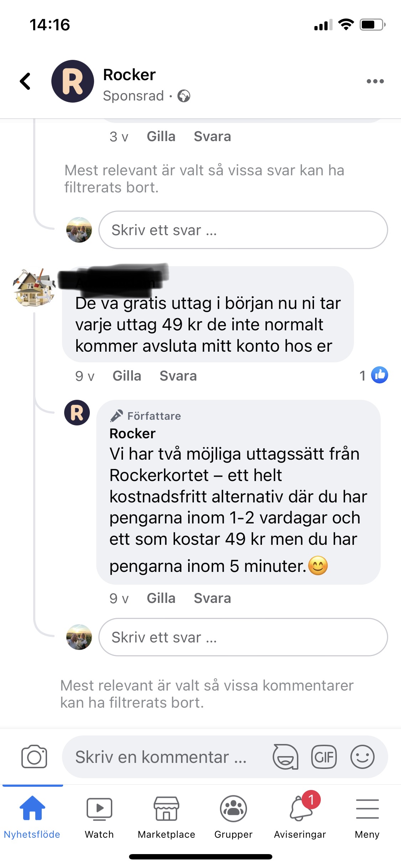Tap Gilla under Rocker's author reply
Image resolution: width=401 pixels, height=868 pixels.
[161, 598]
